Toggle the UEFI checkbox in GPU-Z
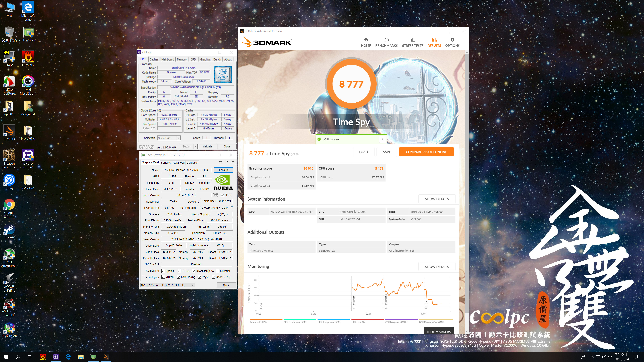 click(x=222, y=195)
